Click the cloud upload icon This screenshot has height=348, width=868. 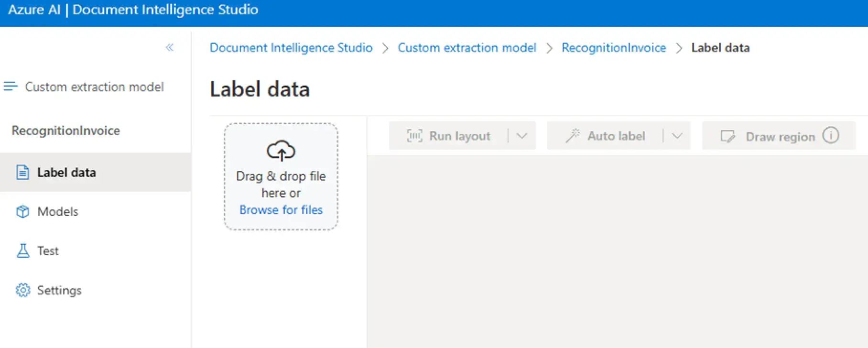(281, 151)
